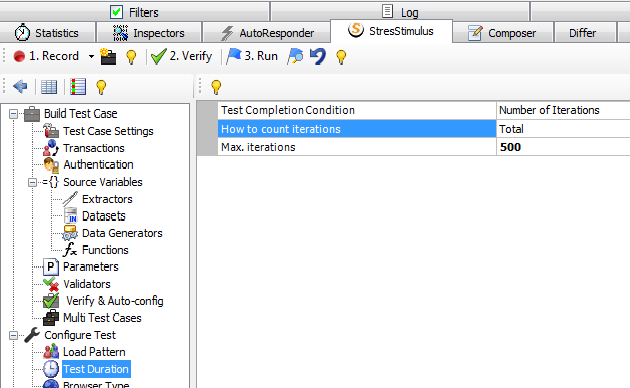The width and height of the screenshot is (630, 388).
Task: Click the Test Case Settings icon
Action: click(51, 131)
